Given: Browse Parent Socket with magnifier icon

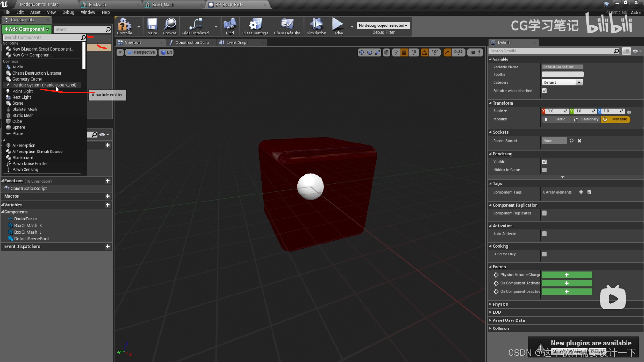Looking at the screenshot, I should 571,141.
